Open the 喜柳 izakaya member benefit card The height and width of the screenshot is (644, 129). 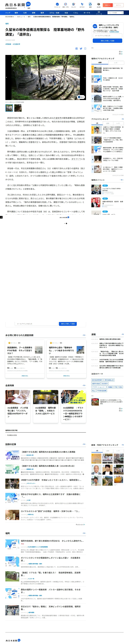point(46,406)
